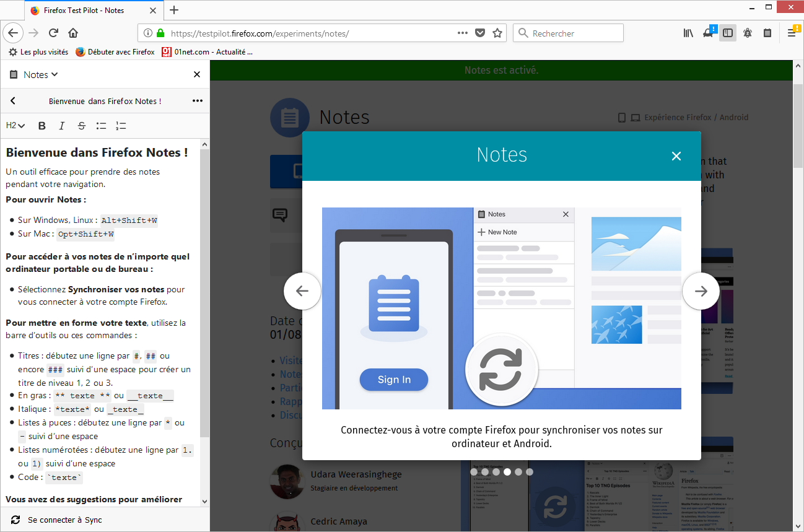Open the Snooze Tabs bell icon
804x532 pixels.
[748, 33]
